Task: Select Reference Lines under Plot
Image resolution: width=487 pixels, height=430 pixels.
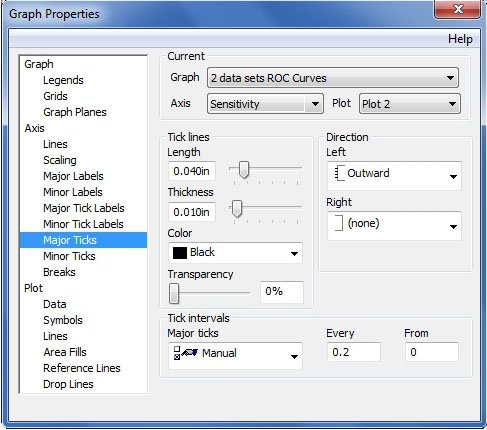Action: click(82, 368)
